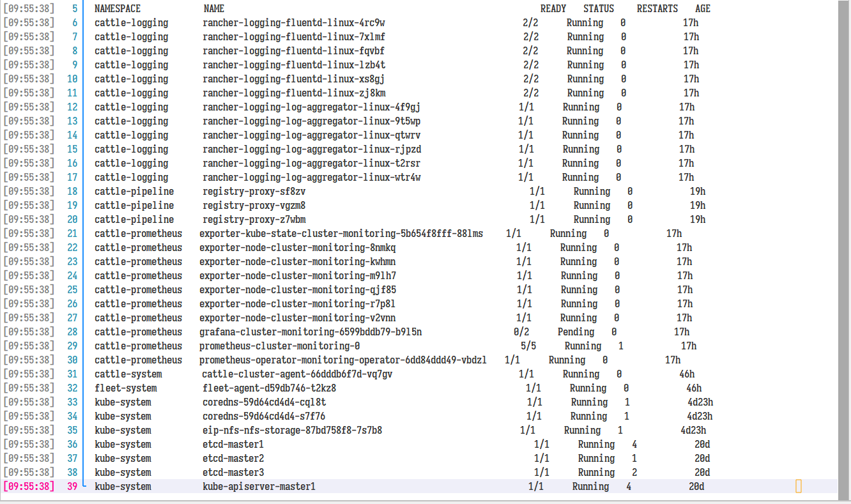Image resolution: width=851 pixels, height=504 pixels.
Task: Select the eip-nfs-nfs-storage pod row
Action: click(292, 430)
